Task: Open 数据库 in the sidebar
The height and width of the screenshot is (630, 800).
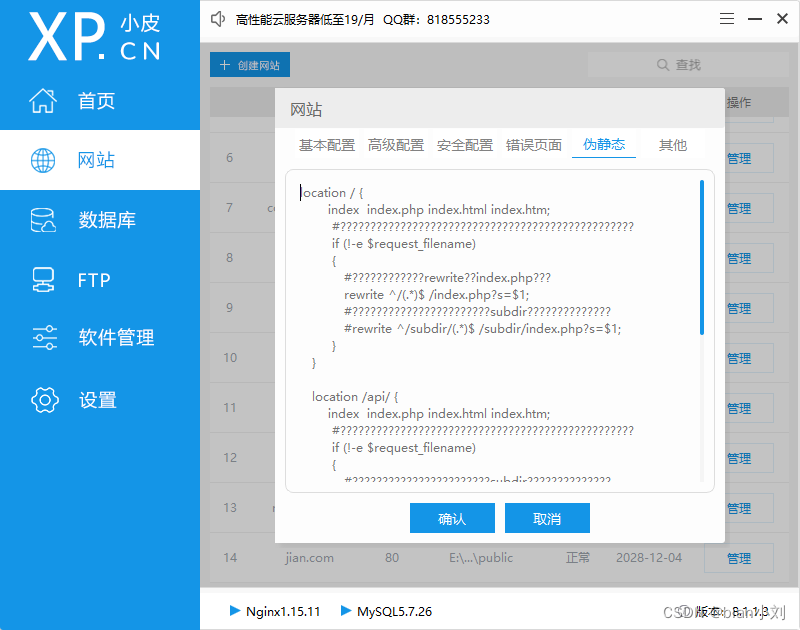Action: click(x=107, y=220)
